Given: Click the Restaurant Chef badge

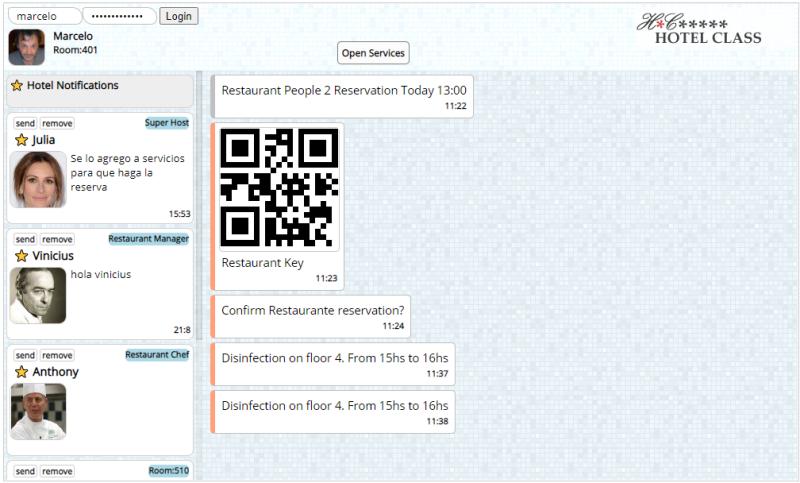Looking at the screenshot, I should click(x=157, y=354).
